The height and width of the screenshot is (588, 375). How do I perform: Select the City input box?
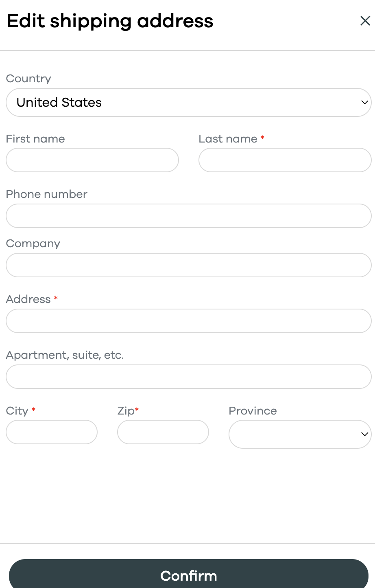point(52,432)
